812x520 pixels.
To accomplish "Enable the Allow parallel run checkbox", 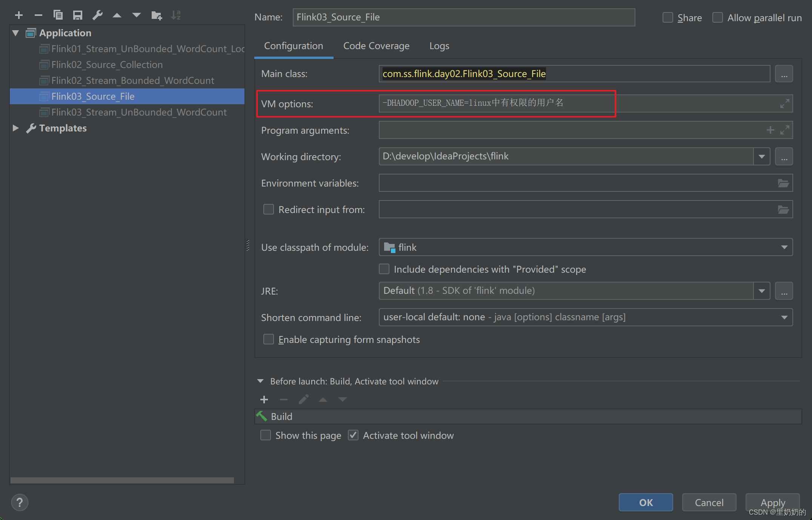I will [x=717, y=18].
